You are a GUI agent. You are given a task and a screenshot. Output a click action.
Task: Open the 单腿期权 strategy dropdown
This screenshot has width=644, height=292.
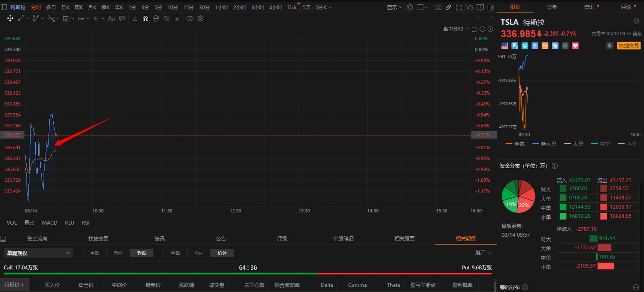(38, 253)
